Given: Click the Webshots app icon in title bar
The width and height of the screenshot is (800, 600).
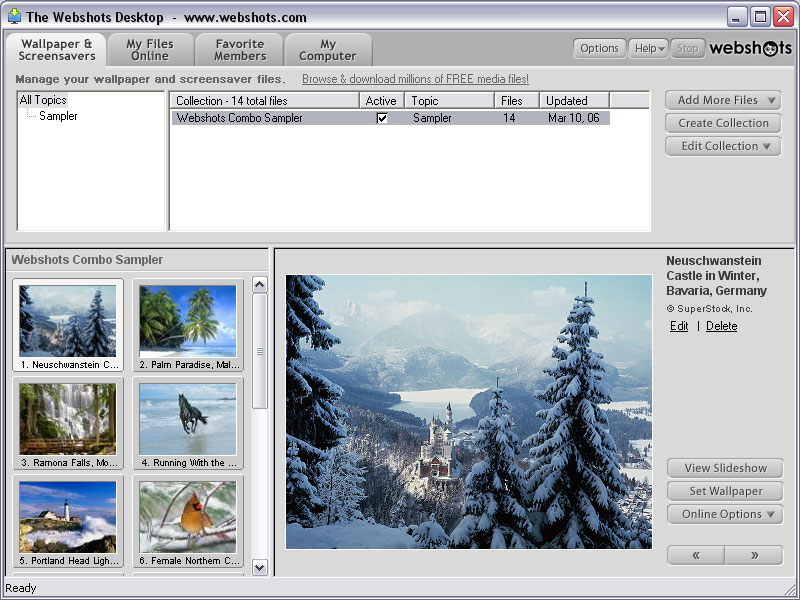Looking at the screenshot, I should (x=14, y=16).
